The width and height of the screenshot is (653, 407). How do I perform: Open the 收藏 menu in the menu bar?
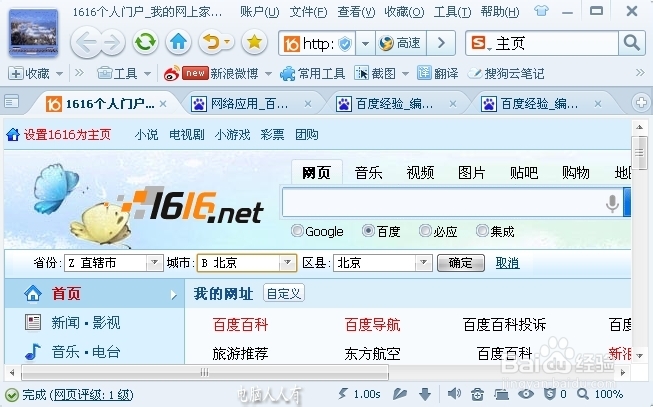point(404,12)
